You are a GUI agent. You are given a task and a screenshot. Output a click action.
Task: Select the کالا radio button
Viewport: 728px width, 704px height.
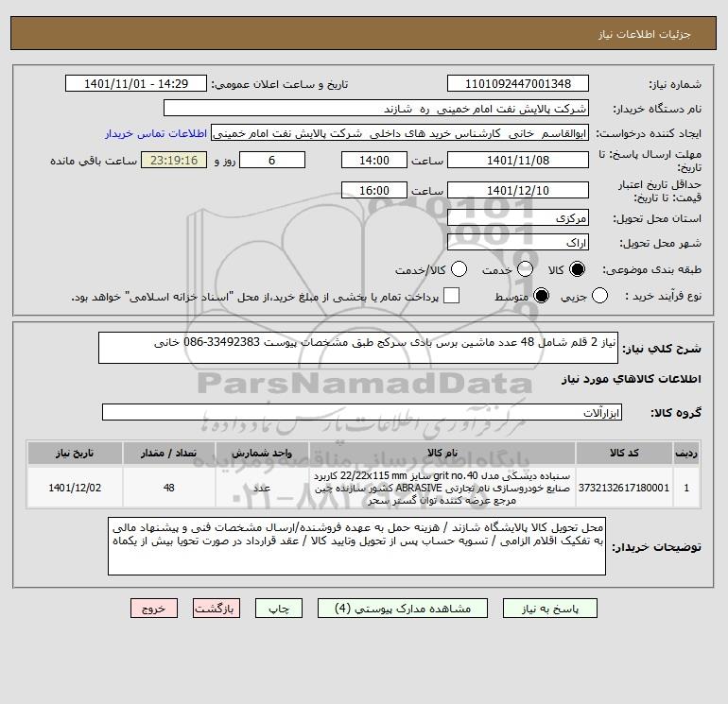[577, 269]
